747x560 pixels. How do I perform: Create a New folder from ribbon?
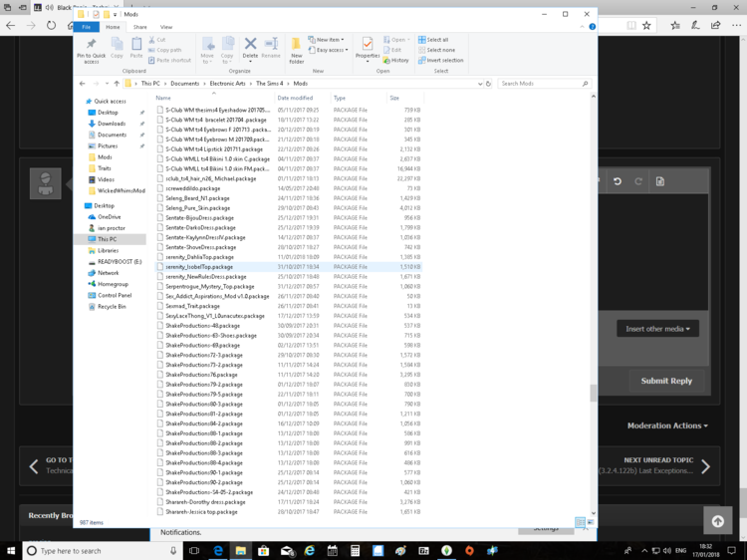(297, 50)
